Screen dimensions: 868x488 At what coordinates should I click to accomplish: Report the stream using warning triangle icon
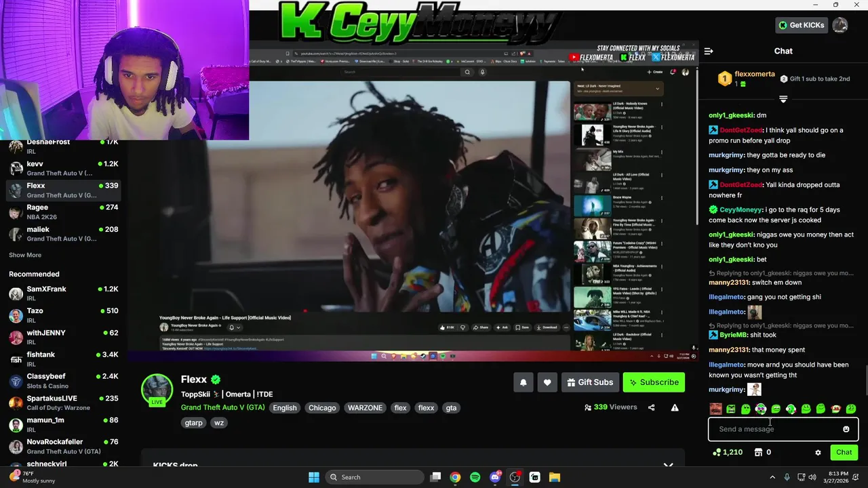[675, 407]
